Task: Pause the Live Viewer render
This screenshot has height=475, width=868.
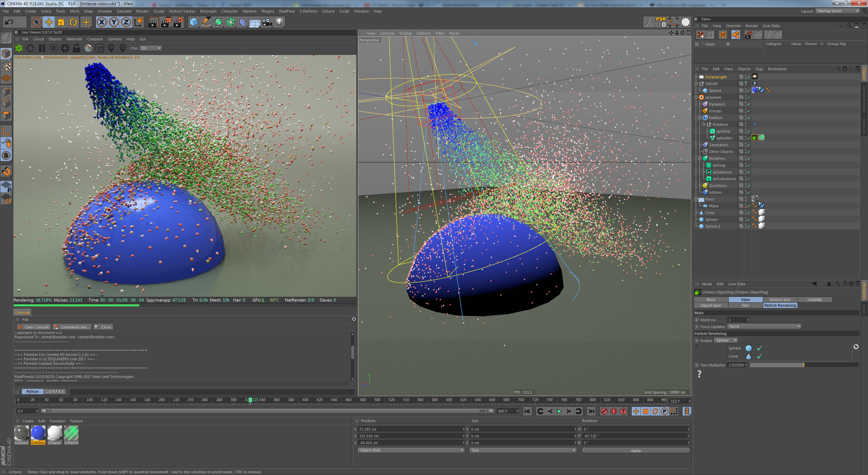Action: click(x=42, y=48)
